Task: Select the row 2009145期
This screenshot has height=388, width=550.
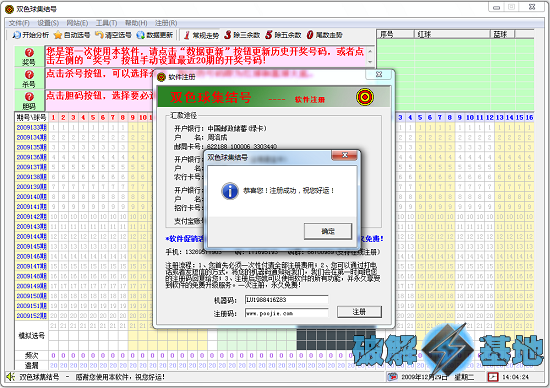Action: (x=31, y=246)
